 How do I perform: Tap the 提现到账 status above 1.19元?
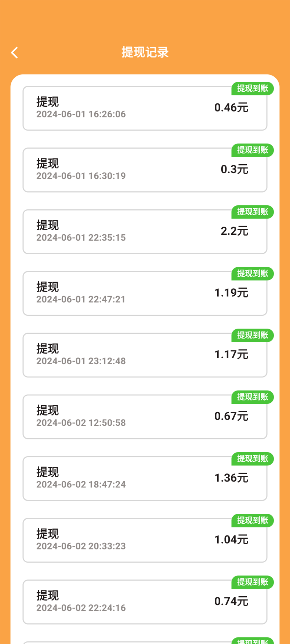click(x=253, y=274)
